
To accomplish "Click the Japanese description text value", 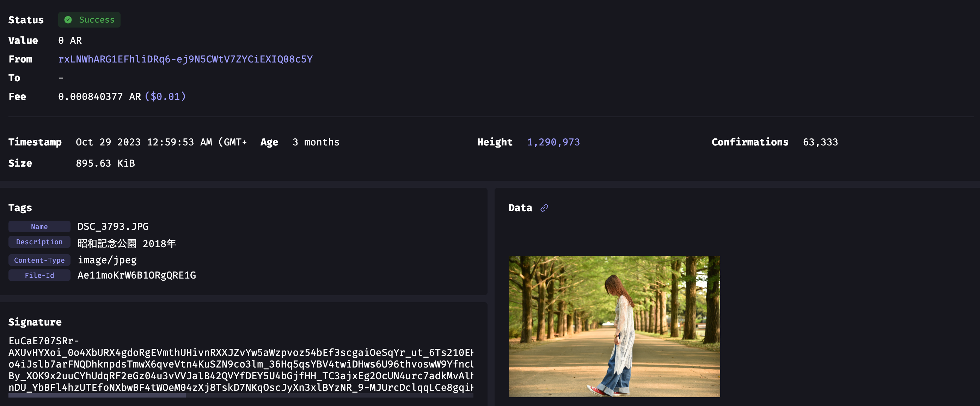I will (x=127, y=243).
